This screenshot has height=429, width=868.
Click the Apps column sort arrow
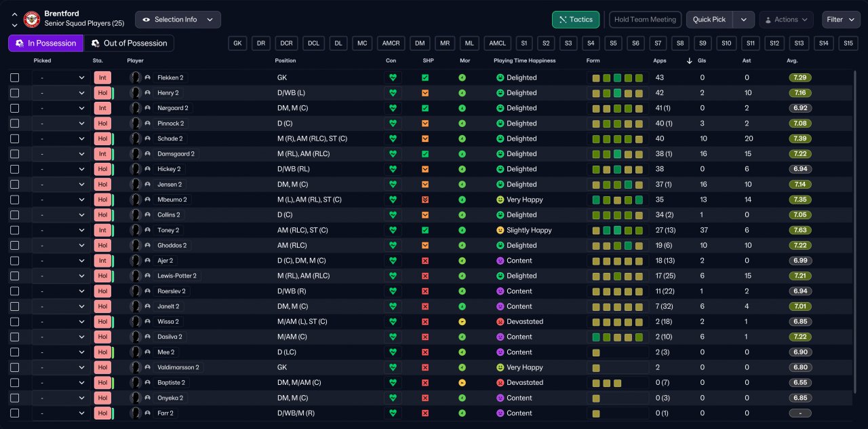pyautogui.click(x=690, y=61)
